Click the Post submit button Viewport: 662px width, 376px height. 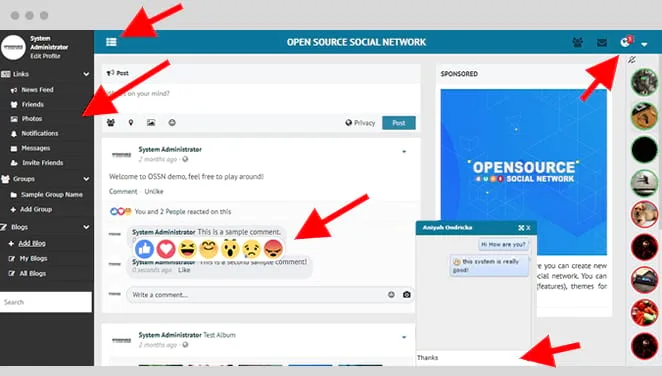(399, 123)
